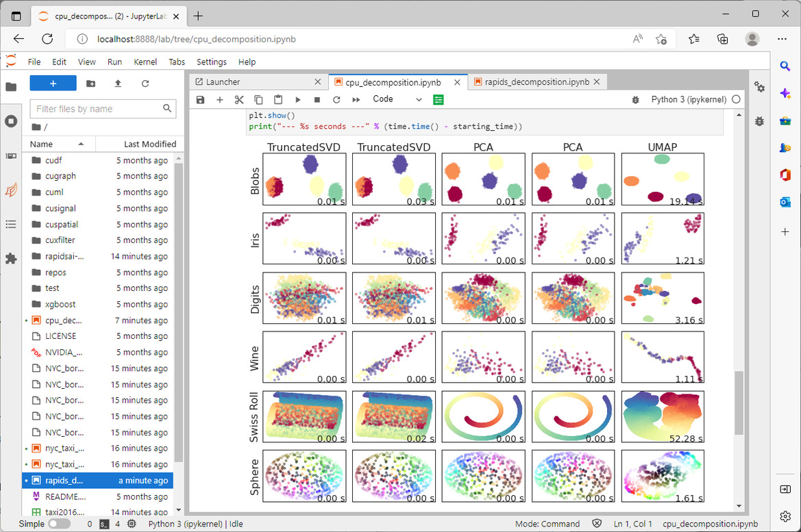
Task: Add page to favorites star icon
Action: point(661,39)
